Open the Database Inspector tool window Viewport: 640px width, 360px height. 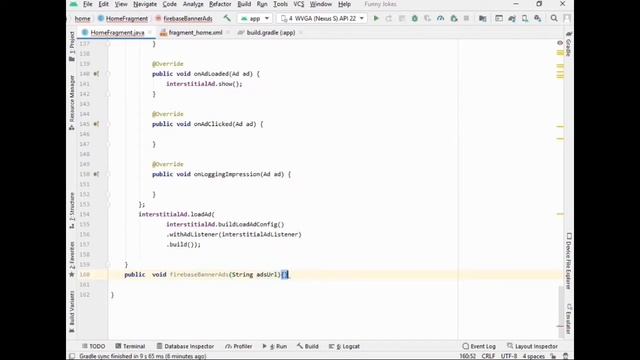tap(185, 346)
